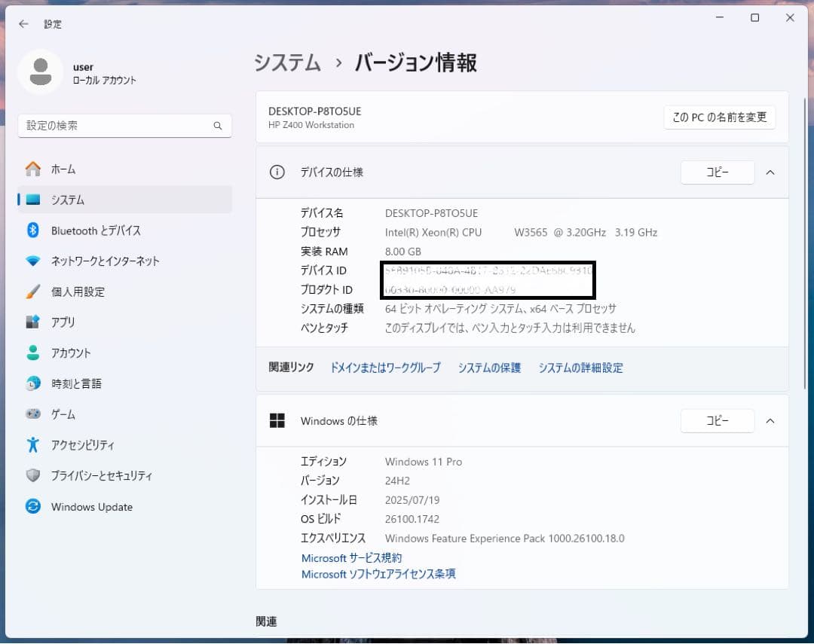Screen dimensions: 814x644
Task: Collapse the Windows の仕様 section
Action: click(x=770, y=420)
